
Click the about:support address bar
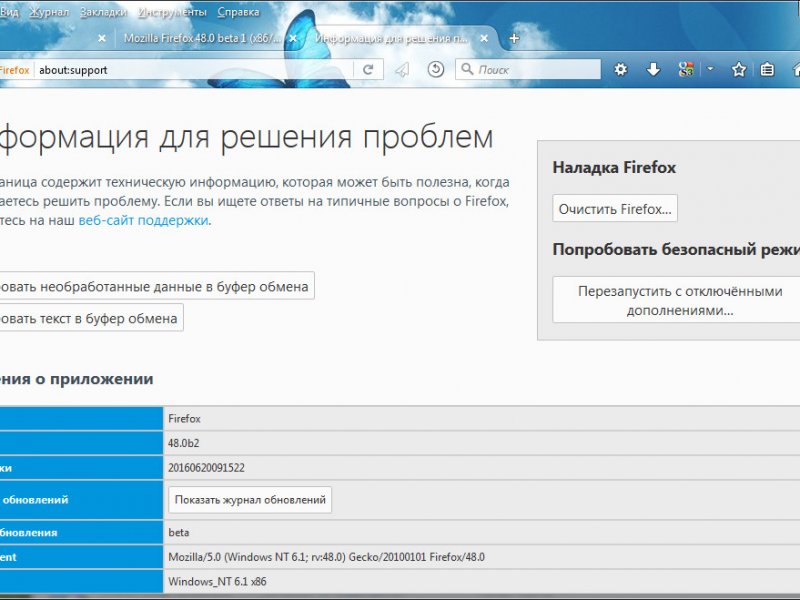coord(194,70)
